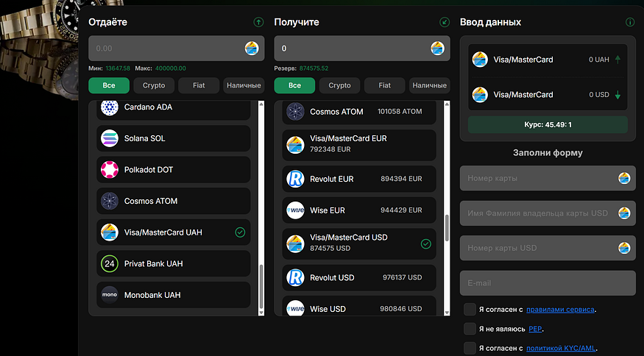Click the Wise EUR logo icon

tap(295, 210)
